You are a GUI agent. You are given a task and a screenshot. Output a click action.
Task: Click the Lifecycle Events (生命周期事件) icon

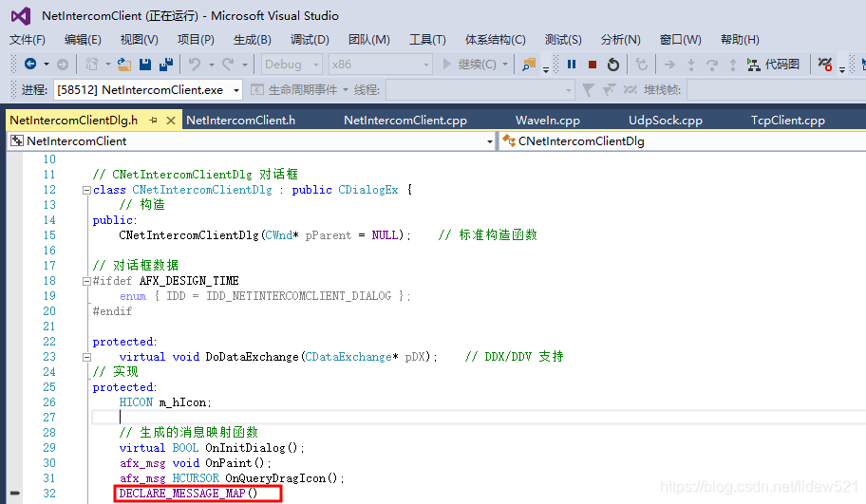coord(256,90)
